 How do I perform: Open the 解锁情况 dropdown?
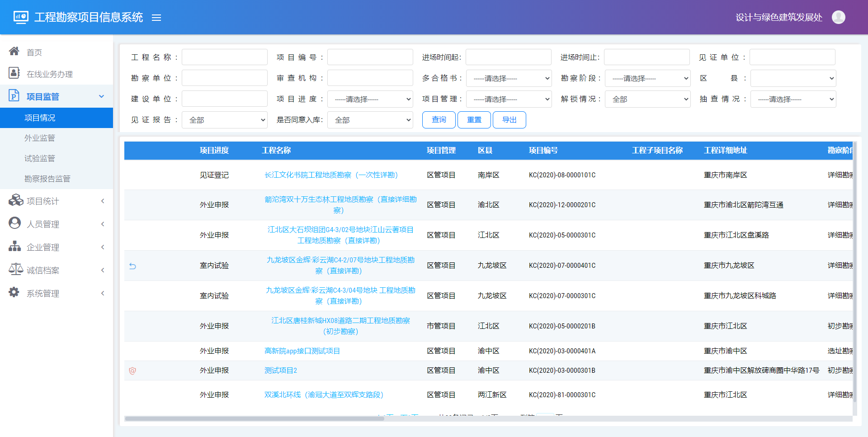click(647, 99)
